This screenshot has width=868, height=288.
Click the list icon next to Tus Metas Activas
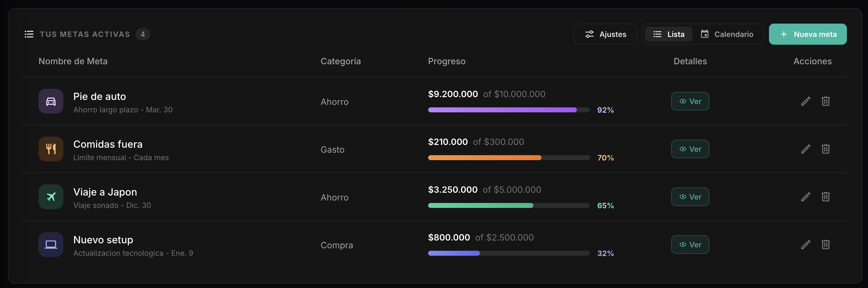pyautogui.click(x=29, y=34)
